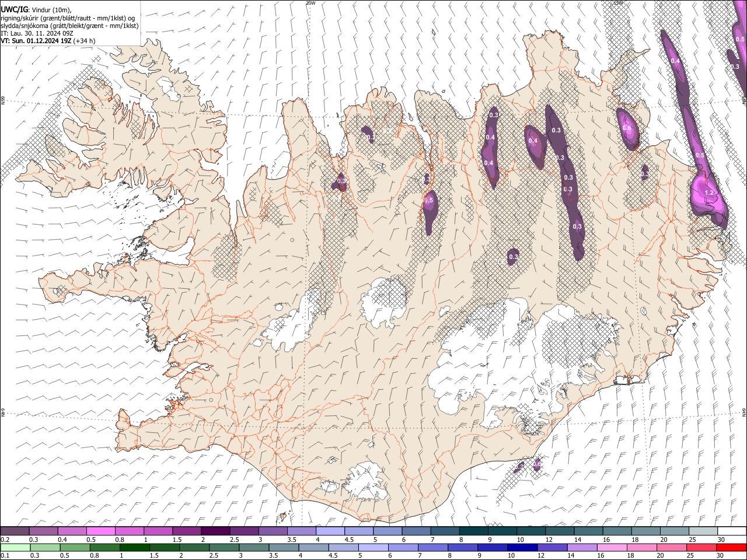Click top legend row swatch starting at 18
Screen dimensions: 747x560
645,531
